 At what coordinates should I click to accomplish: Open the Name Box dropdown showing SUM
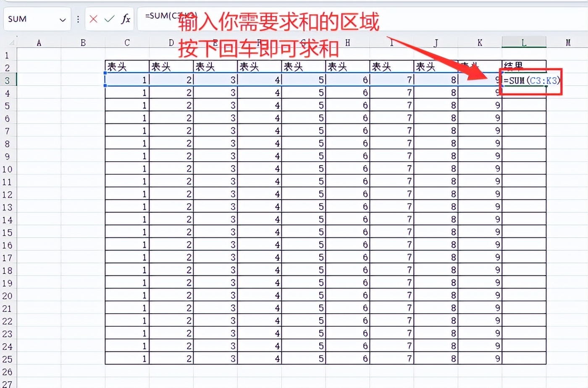click(63, 19)
